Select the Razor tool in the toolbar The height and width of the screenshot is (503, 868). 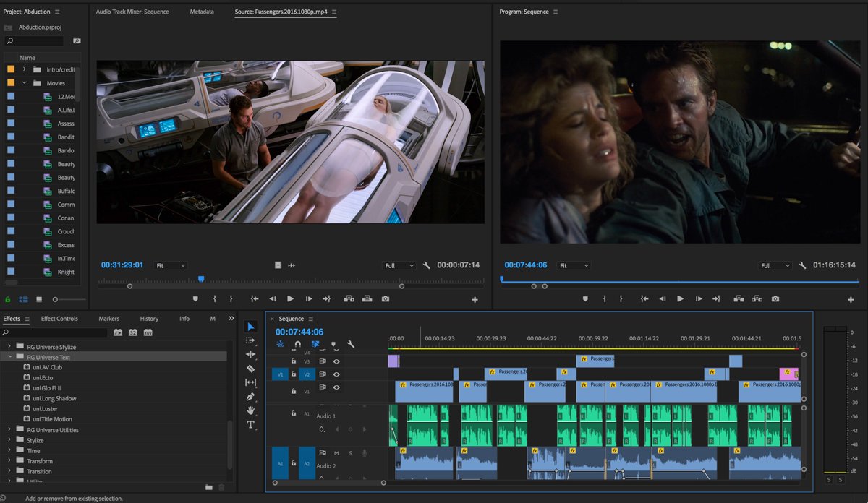(251, 369)
